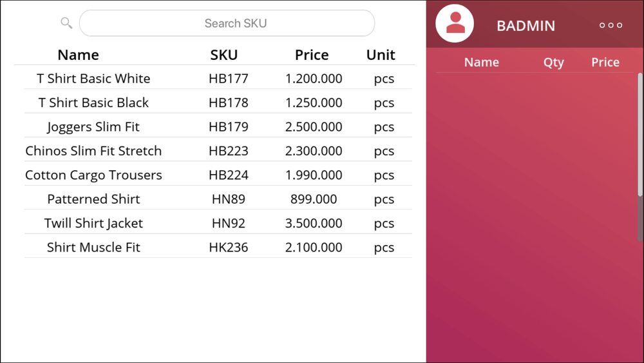Select the T Shirt Basic White product

click(x=218, y=78)
